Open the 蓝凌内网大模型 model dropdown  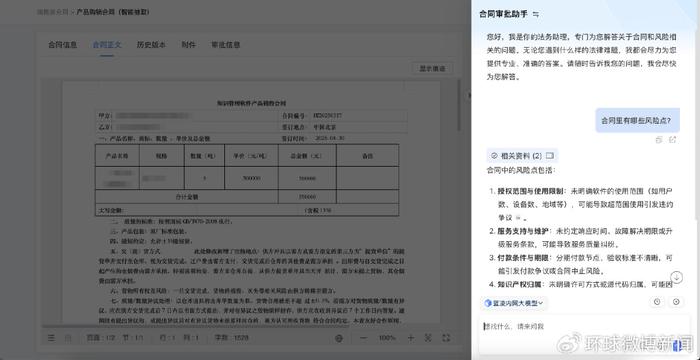click(x=514, y=303)
